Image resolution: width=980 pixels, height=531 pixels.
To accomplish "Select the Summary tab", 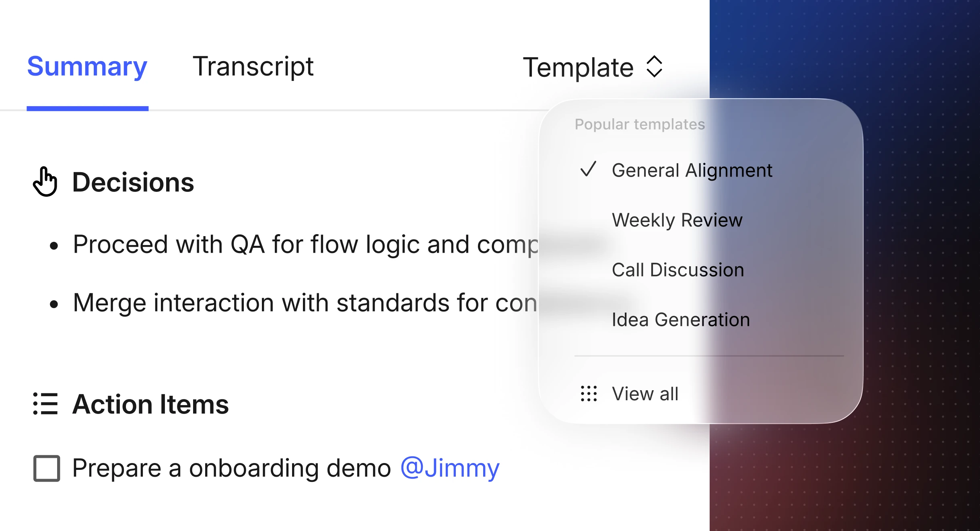I will (87, 66).
